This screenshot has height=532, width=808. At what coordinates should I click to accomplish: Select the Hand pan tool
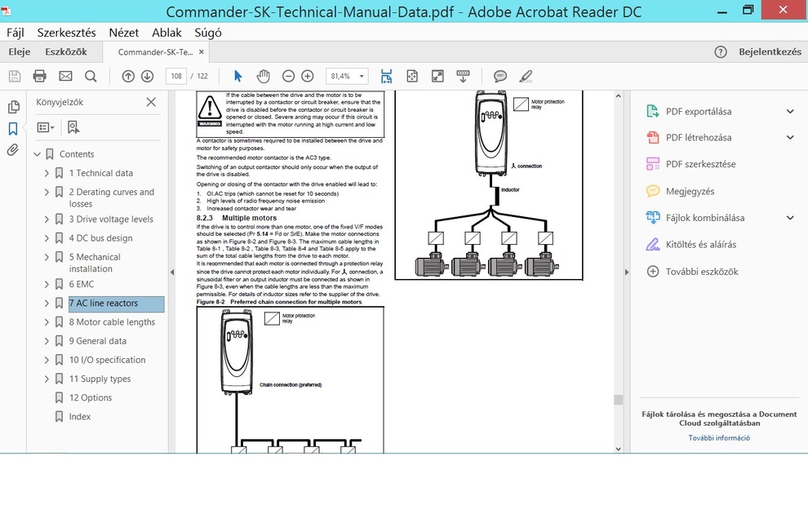[263, 76]
